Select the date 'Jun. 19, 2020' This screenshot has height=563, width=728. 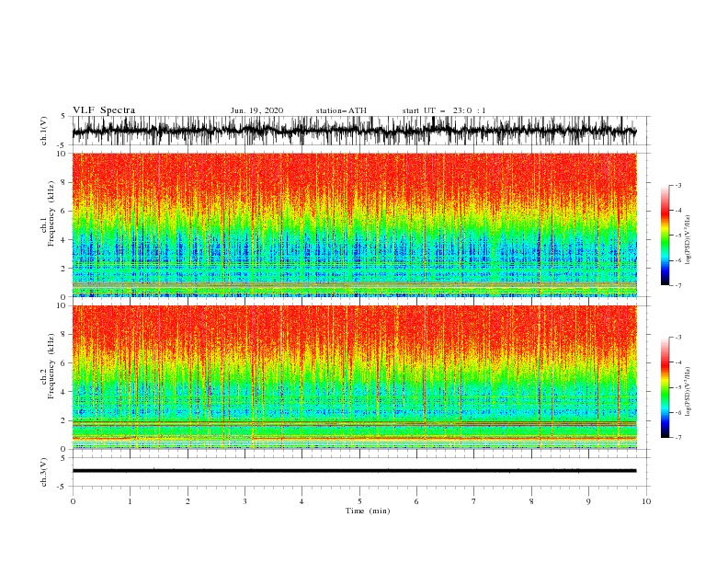(x=256, y=110)
